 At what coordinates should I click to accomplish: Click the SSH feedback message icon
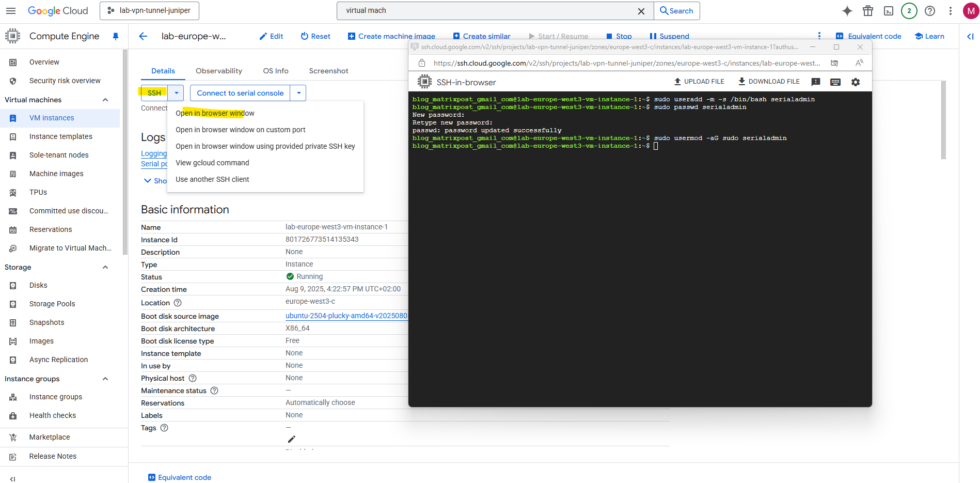click(x=816, y=82)
